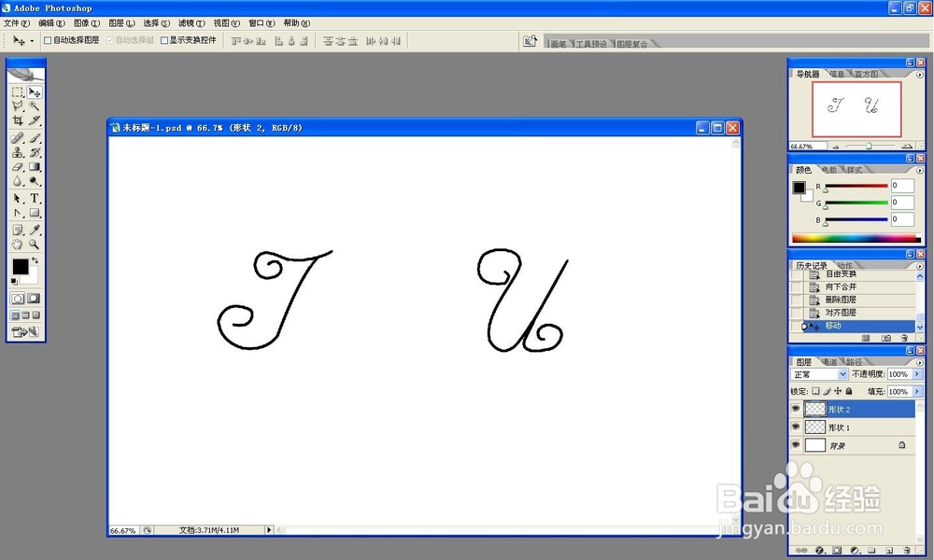The image size is (934, 560).
Task: Click the red R color slider
Action: pos(856,187)
